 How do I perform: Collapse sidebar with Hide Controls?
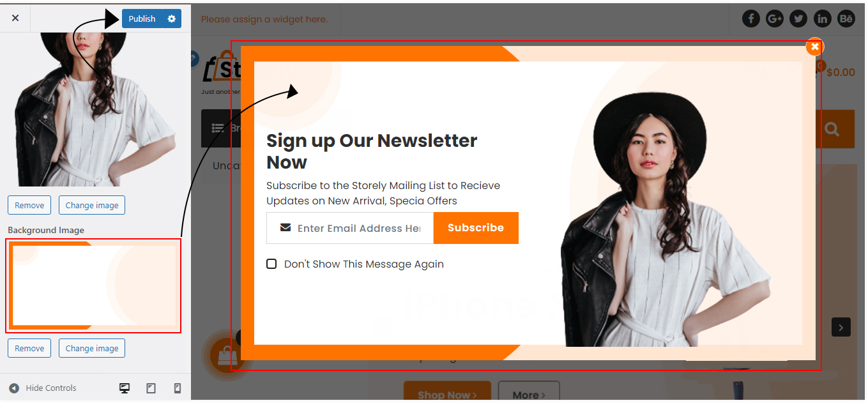[x=43, y=388]
